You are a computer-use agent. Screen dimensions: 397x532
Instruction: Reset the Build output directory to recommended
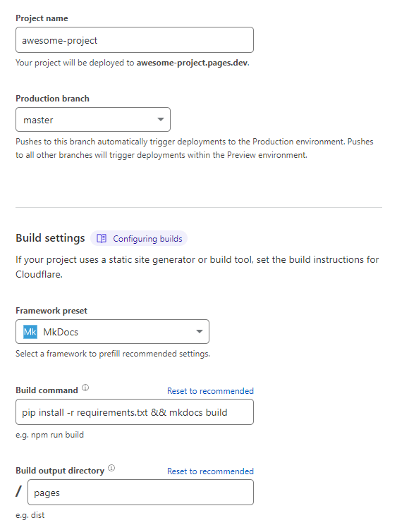[x=210, y=471]
